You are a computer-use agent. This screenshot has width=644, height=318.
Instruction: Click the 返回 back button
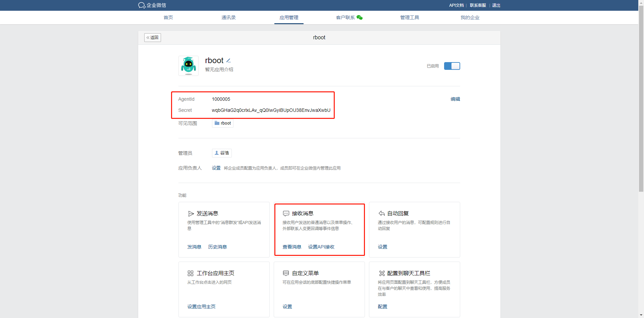(x=153, y=38)
